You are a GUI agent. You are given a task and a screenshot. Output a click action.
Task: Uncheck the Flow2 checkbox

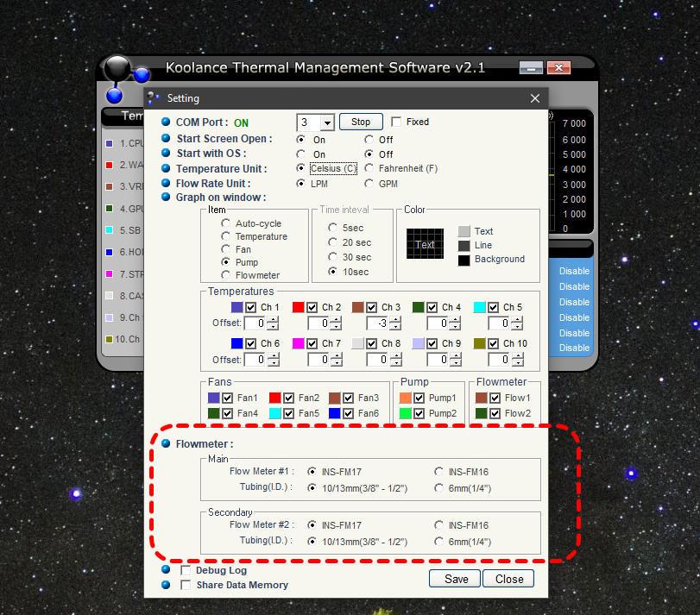pos(495,413)
